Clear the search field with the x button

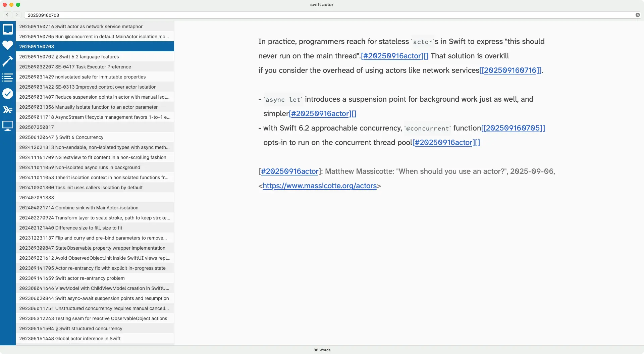point(638,15)
